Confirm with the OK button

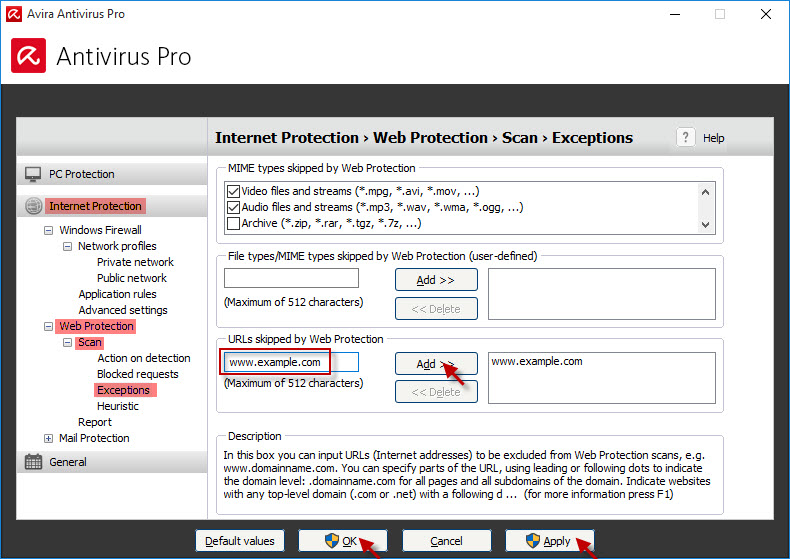[x=343, y=541]
